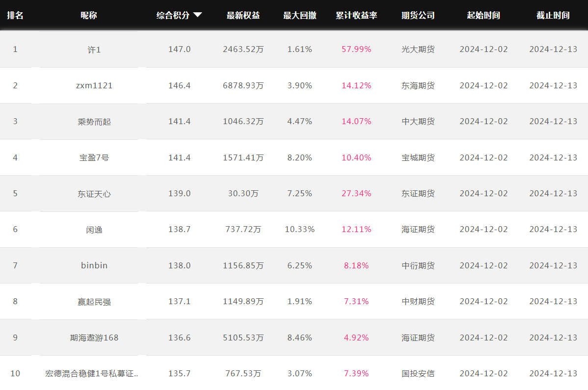
Task: Select the return rate 14.12%
Action: coord(356,85)
